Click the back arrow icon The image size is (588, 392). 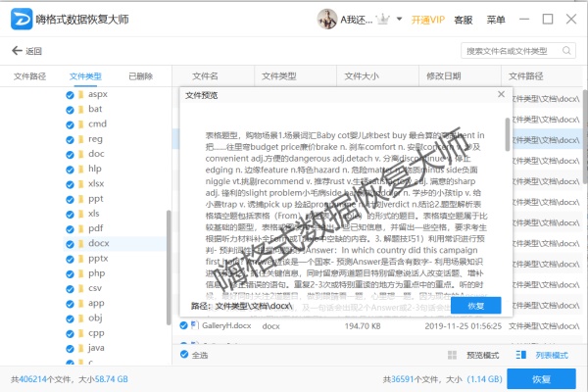pos(17,51)
